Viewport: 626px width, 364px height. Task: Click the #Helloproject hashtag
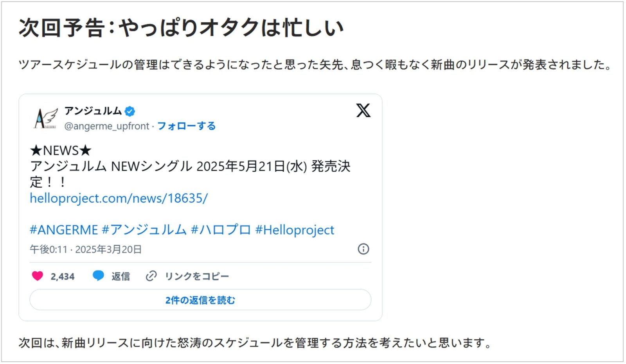point(295,230)
